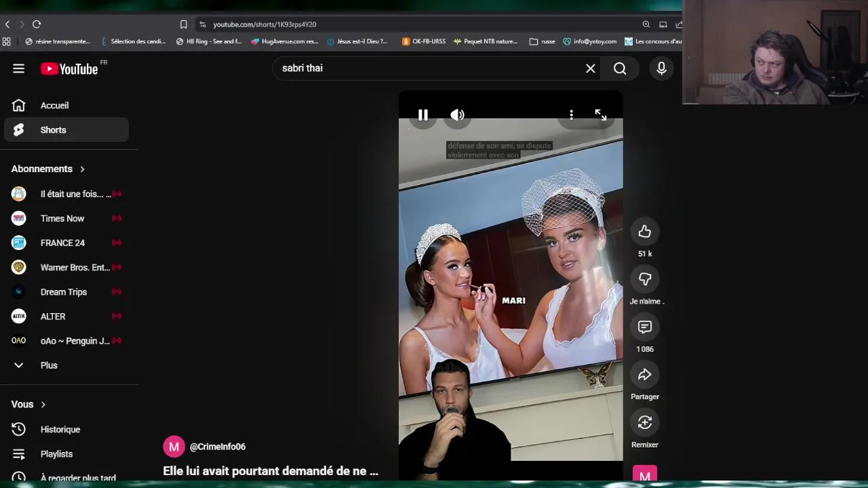Go to Accueil in the sidebar

pos(66,106)
